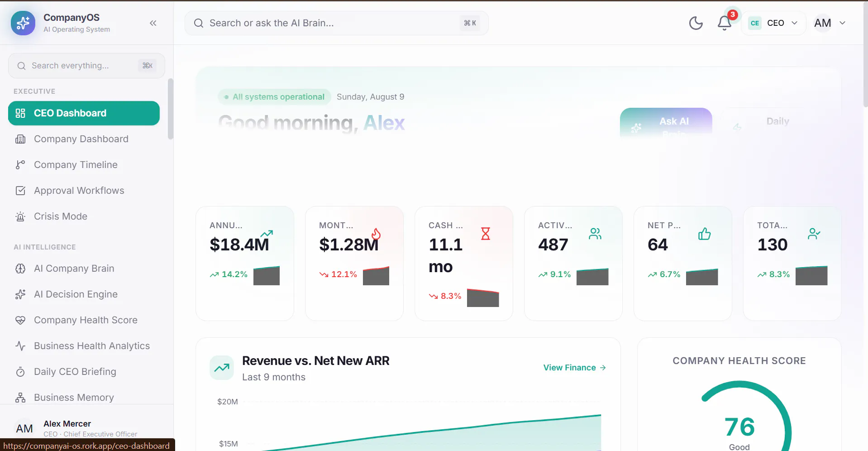This screenshot has height=451, width=868.
Task: Go to Company Timeline
Action: (x=84, y=165)
